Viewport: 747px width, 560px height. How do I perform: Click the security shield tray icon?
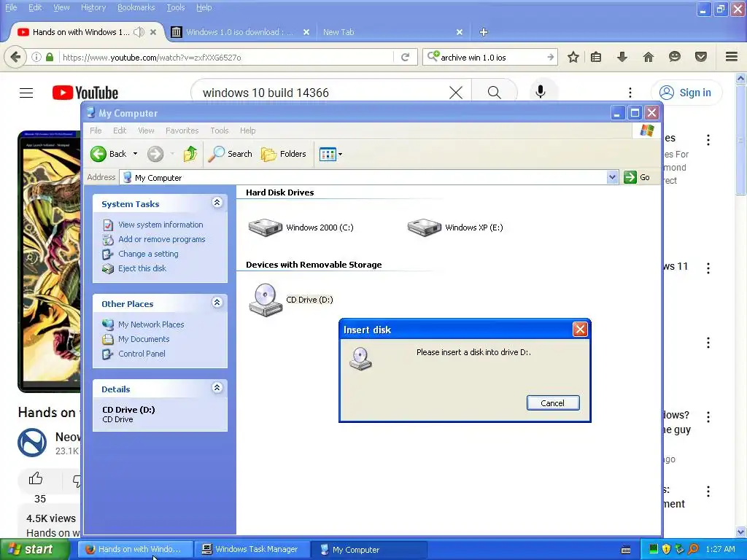coord(666,550)
